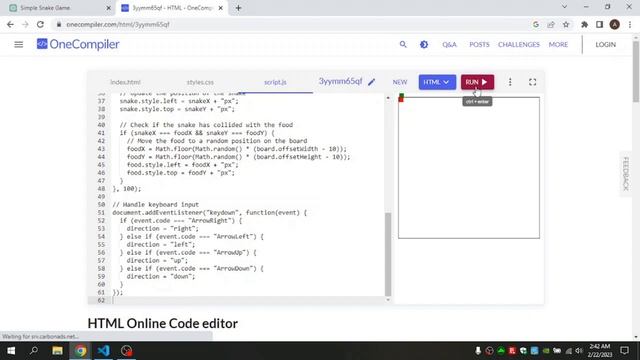Screen dimensions: 640x360
Task: Open the Chrome extensions puzzle icon
Action: (x=584, y=24)
